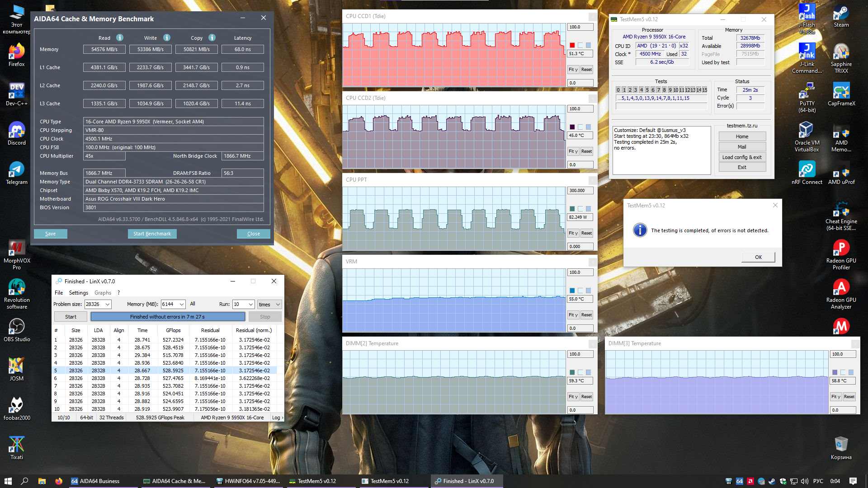Open the LinX Graphs menu
Screen dimensions: 868x488
[103, 293]
